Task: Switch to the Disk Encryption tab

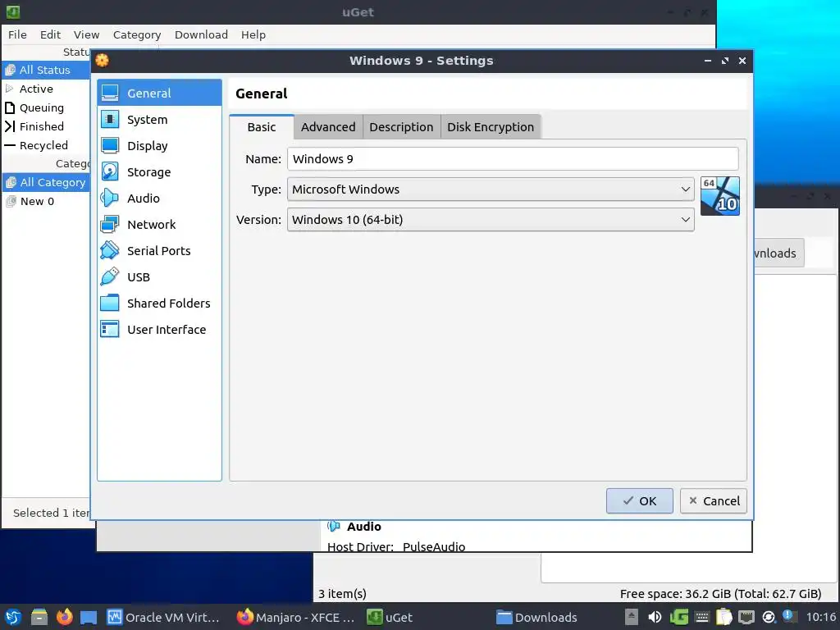Action: 491,127
